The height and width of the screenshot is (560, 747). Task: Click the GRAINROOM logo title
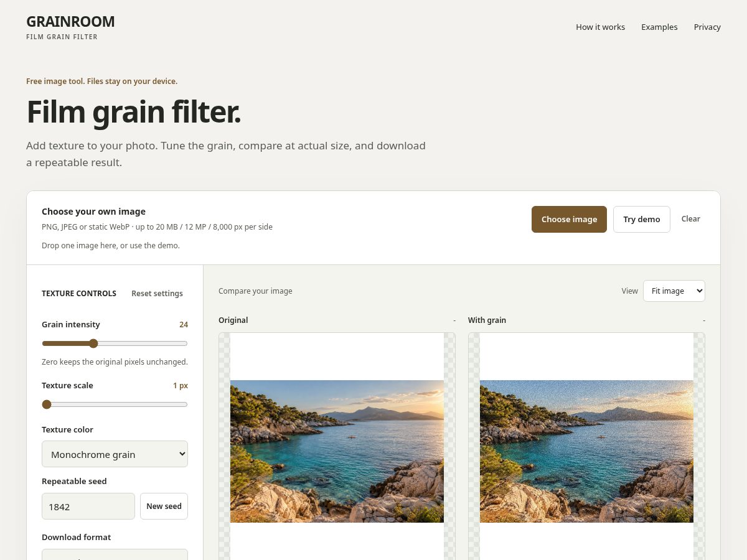tap(70, 21)
